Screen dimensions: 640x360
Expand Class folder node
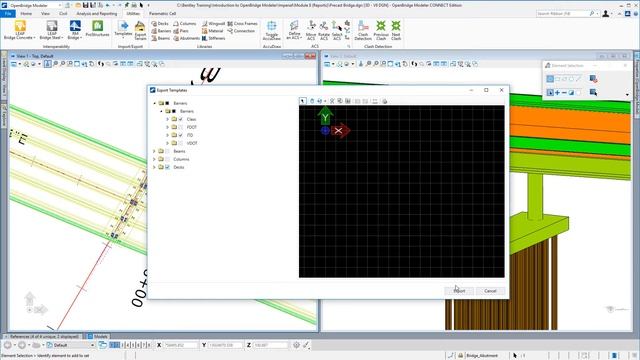(x=167, y=119)
